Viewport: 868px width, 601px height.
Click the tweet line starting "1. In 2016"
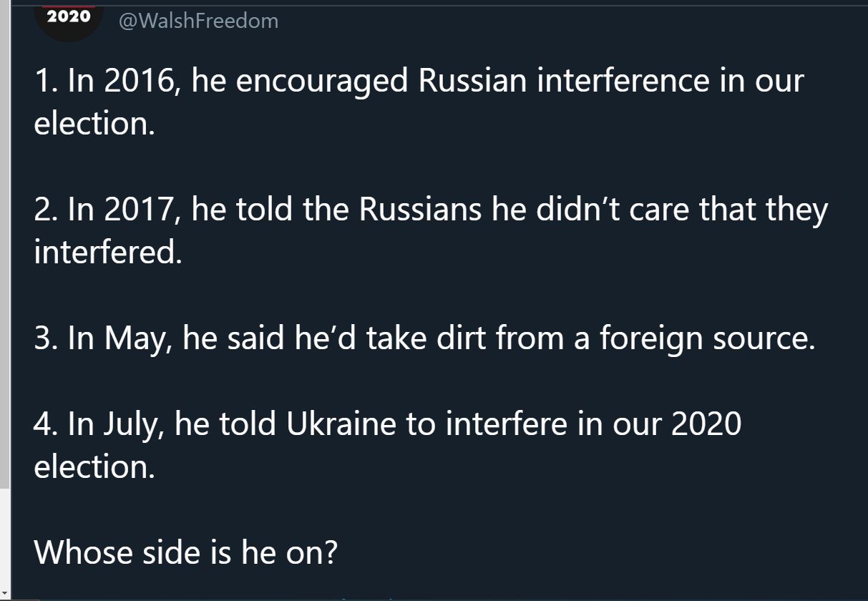click(x=419, y=81)
